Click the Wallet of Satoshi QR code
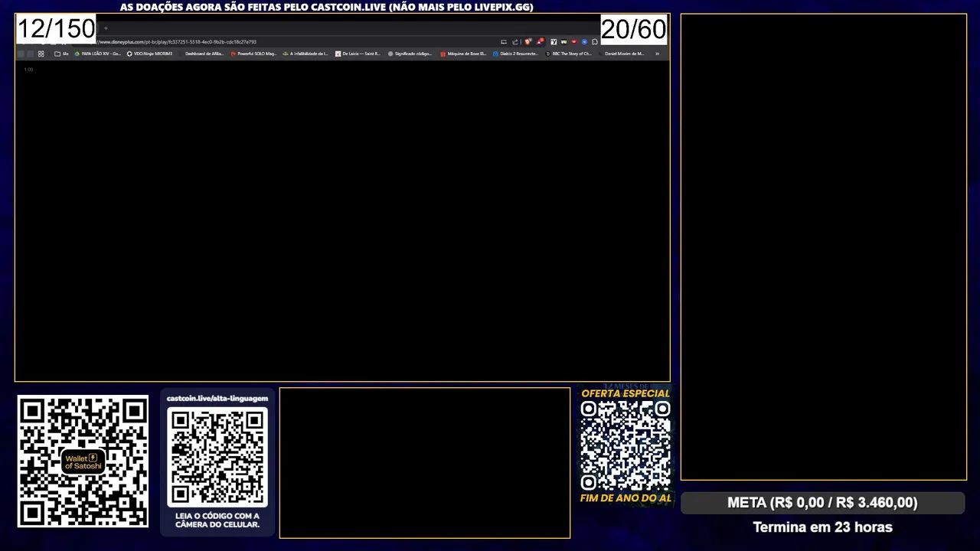Viewport: 980px width, 551px height. (x=83, y=461)
